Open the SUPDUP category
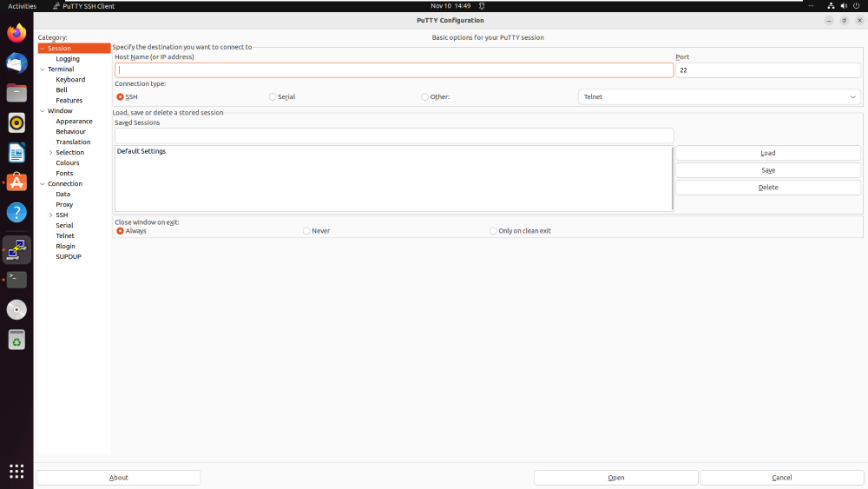 click(x=69, y=257)
